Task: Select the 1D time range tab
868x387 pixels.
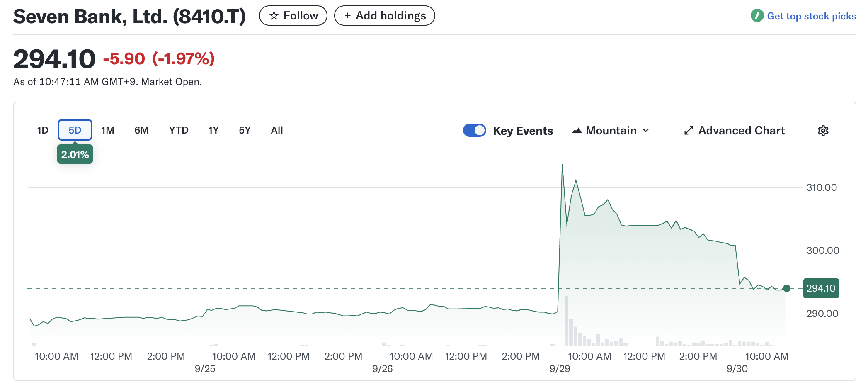Action: coord(43,130)
